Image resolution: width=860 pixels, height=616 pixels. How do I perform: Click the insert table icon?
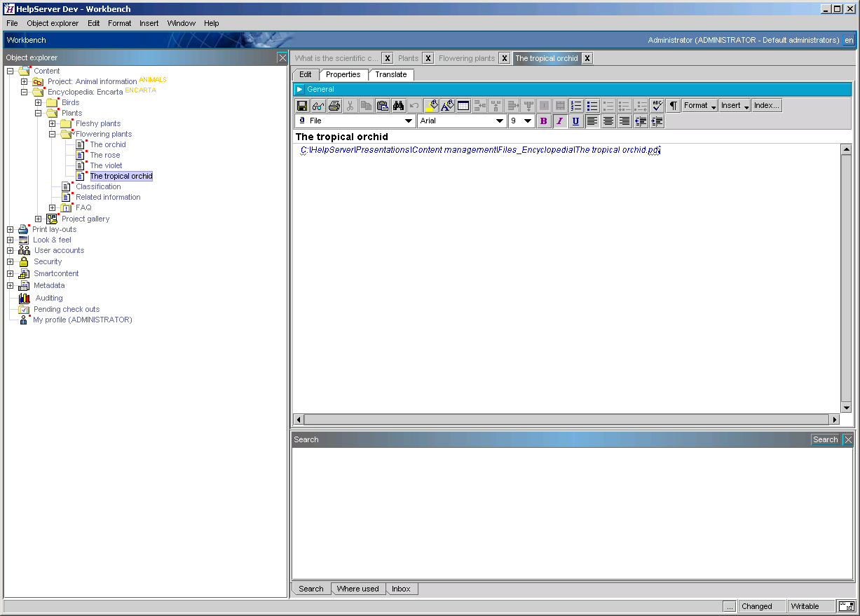463,106
